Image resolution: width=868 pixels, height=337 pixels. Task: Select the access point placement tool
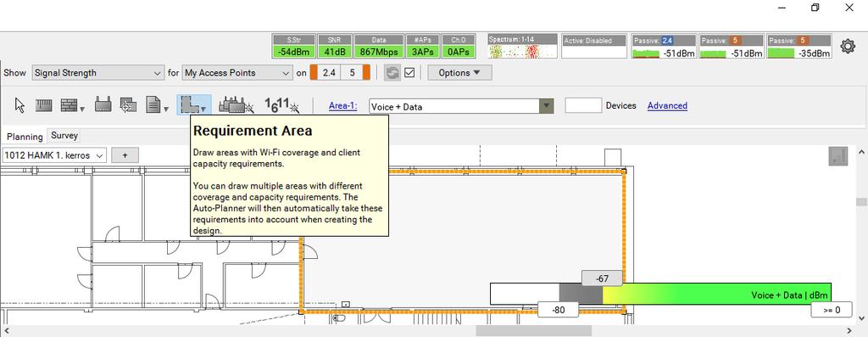tap(103, 104)
